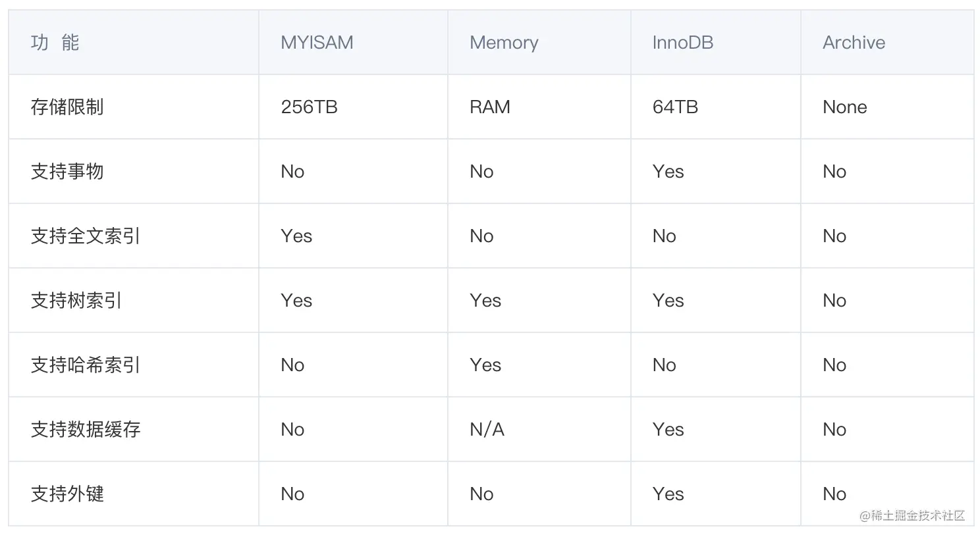Click the InnoDB column header

(682, 43)
